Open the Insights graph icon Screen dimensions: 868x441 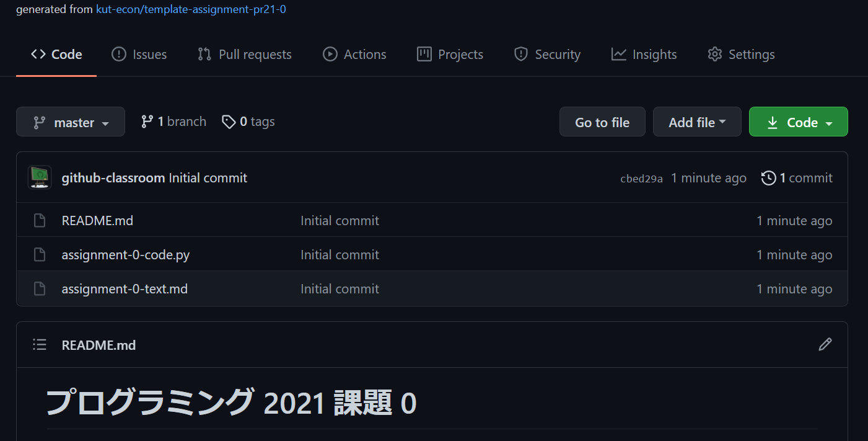point(618,54)
